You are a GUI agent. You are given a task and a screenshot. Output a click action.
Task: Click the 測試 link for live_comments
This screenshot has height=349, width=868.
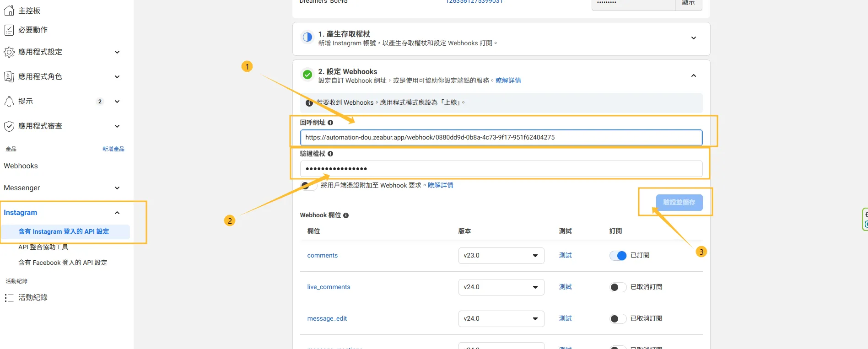(566, 287)
